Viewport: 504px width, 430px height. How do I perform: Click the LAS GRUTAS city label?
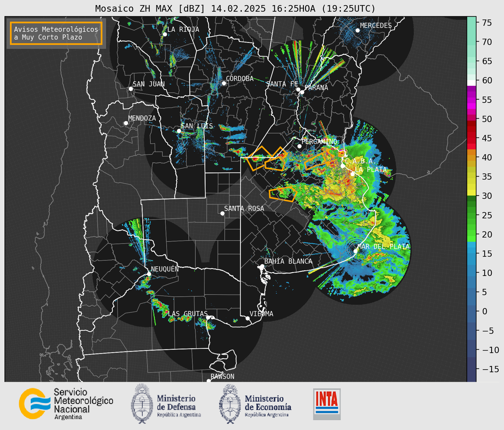coord(188,314)
